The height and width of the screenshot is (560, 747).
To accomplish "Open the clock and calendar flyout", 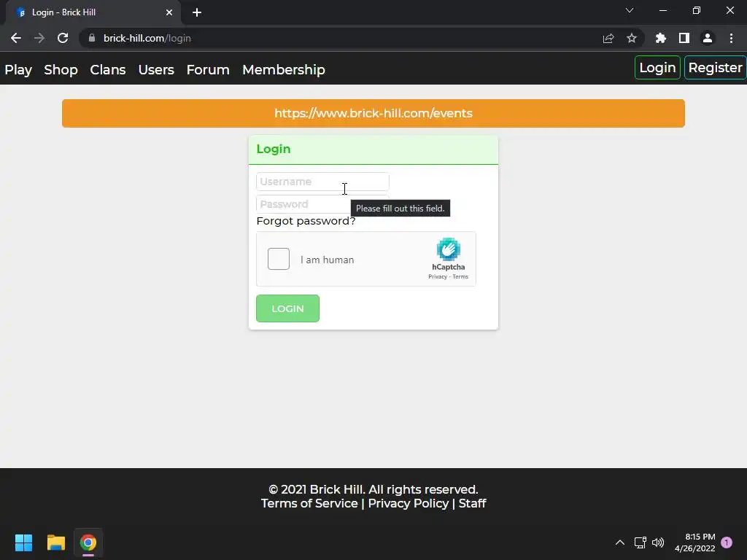I will 695,542.
